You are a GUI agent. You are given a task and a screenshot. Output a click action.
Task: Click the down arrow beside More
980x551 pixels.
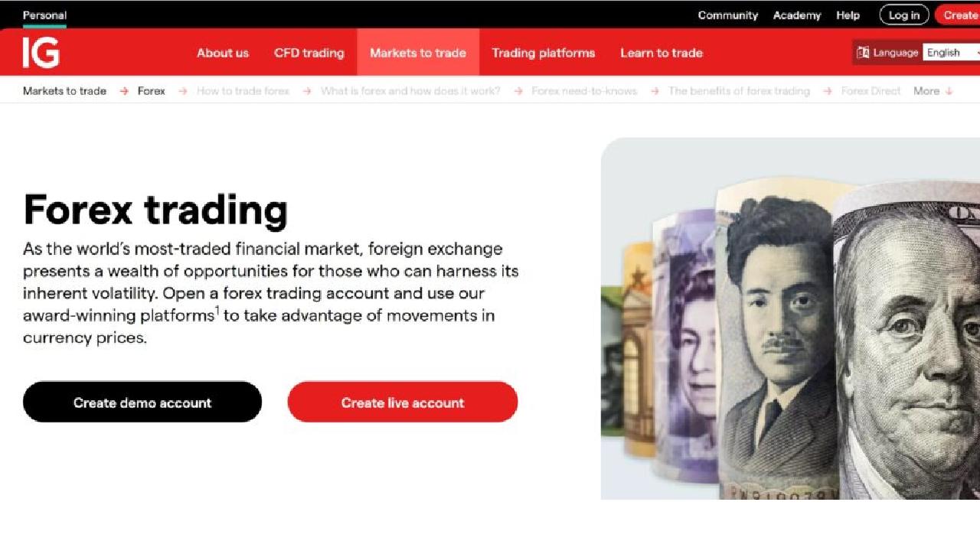pos(949,91)
